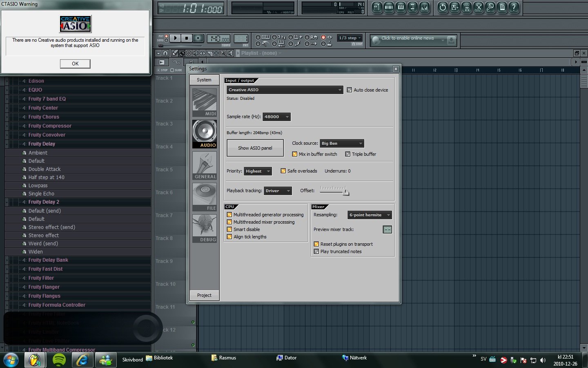
Task: Toggle Multithreaded generator processing checkbox
Action: pyautogui.click(x=229, y=215)
